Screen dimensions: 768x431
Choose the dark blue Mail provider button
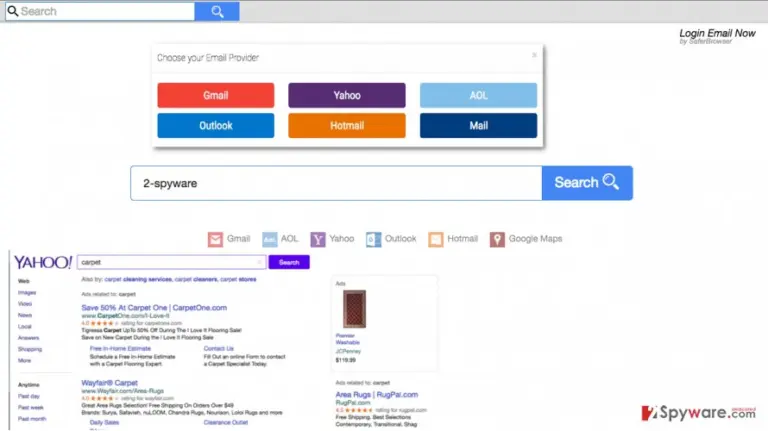(x=478, y=125)
